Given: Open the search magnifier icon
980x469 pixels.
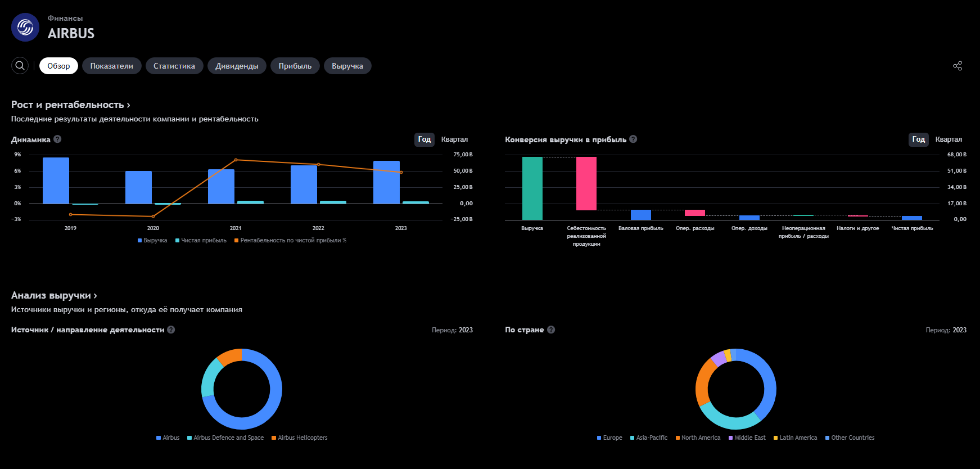Looking at the screenshot, I should (20, 66).
